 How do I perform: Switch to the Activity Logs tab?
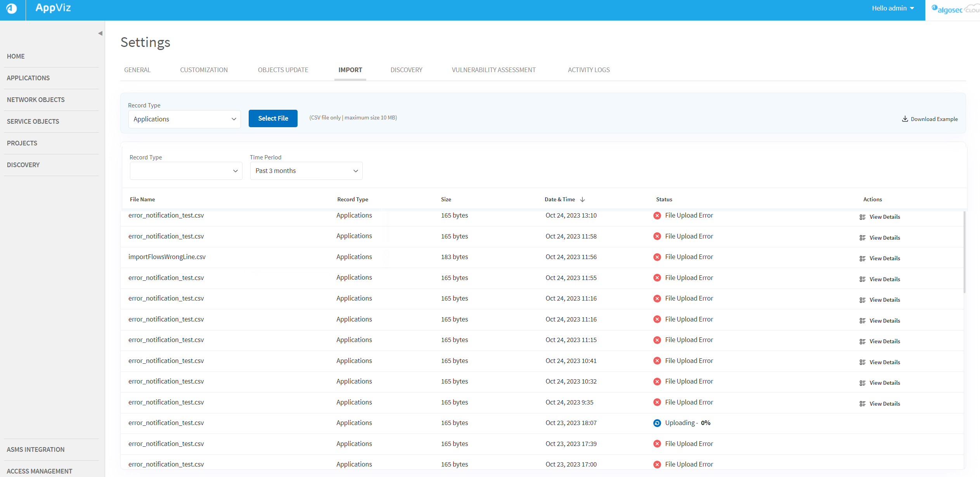pos(589,70)
